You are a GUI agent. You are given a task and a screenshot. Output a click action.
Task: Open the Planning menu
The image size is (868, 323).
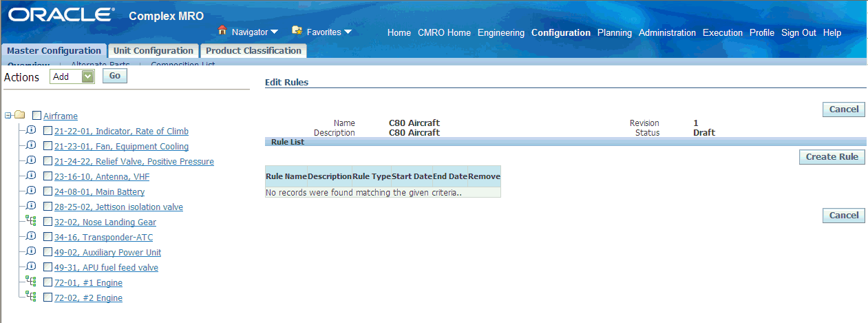[x=615, y=32]
